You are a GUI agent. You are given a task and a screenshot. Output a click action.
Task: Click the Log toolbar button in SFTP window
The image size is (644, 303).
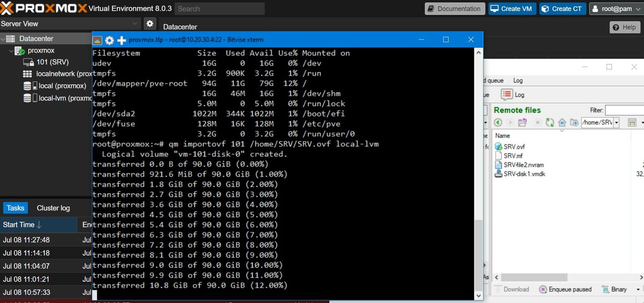[x=513, y=95]
